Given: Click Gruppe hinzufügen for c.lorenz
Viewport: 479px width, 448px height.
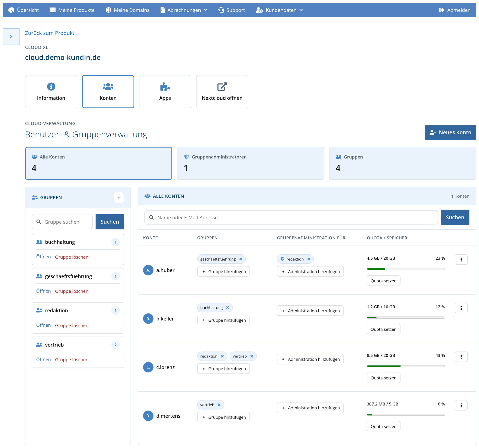Looking at the screenshot, I should tap(223, 369).
